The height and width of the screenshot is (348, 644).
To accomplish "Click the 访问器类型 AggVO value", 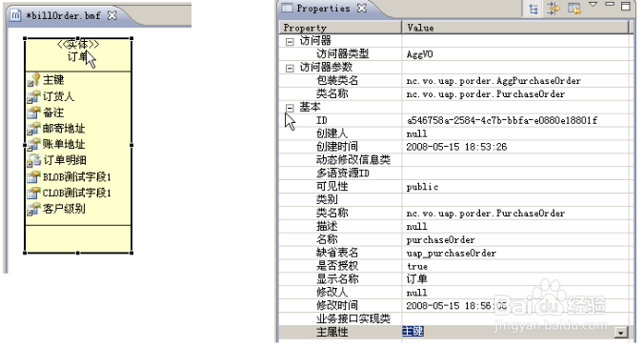I will (419, 54).
